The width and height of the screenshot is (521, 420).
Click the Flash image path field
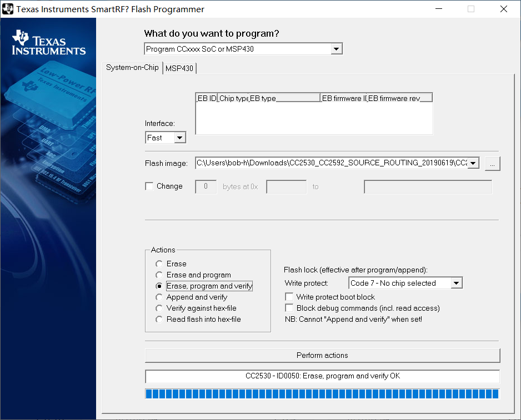[332, 163]
